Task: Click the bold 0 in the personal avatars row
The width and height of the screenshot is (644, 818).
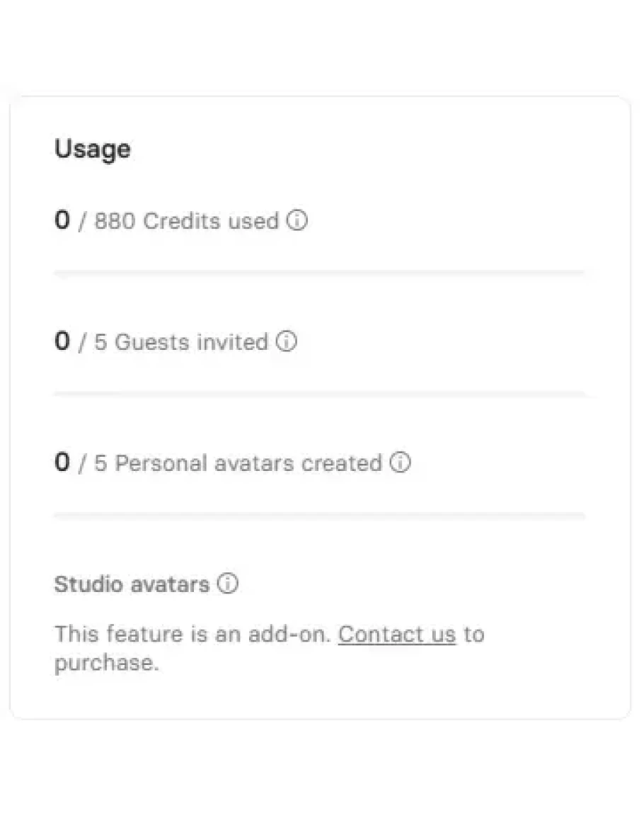Action: coord(62,463)
